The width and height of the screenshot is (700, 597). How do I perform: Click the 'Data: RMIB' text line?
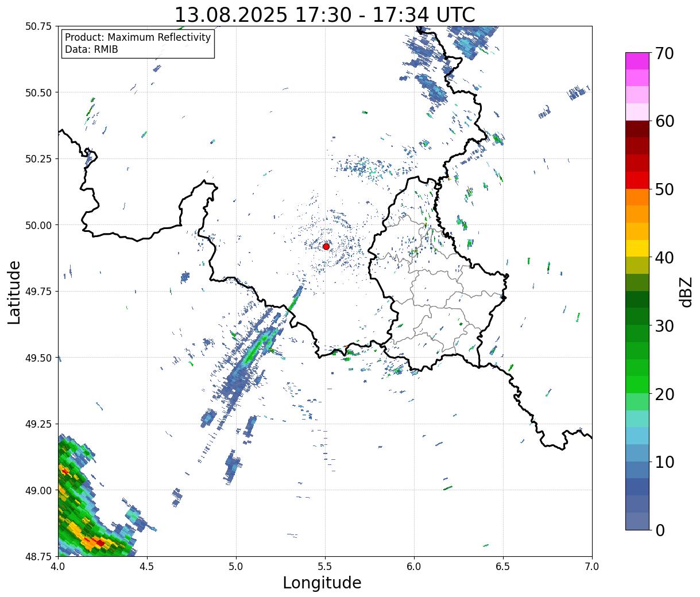[x=91, y=49]
